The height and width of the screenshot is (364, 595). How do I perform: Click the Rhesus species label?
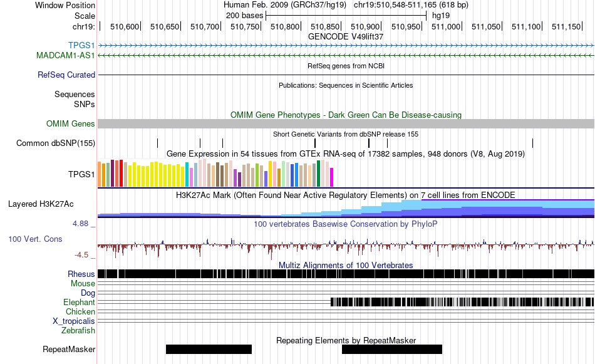click(81, 274)
